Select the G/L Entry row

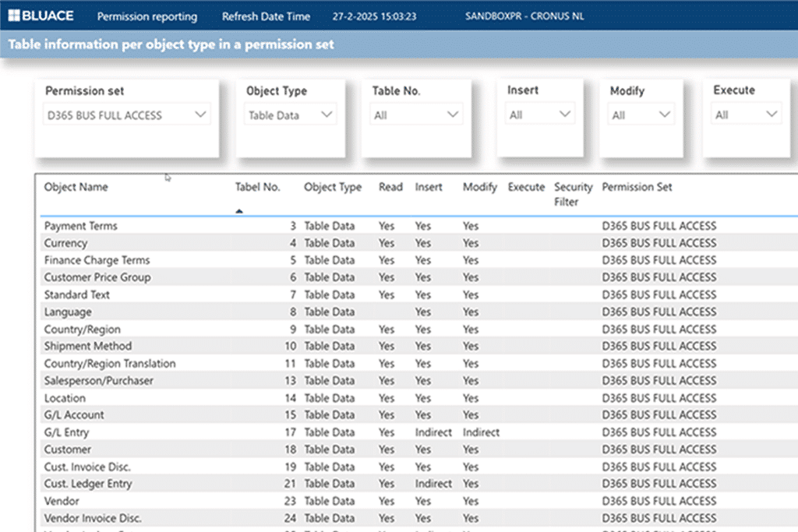(x=67, y=432)
